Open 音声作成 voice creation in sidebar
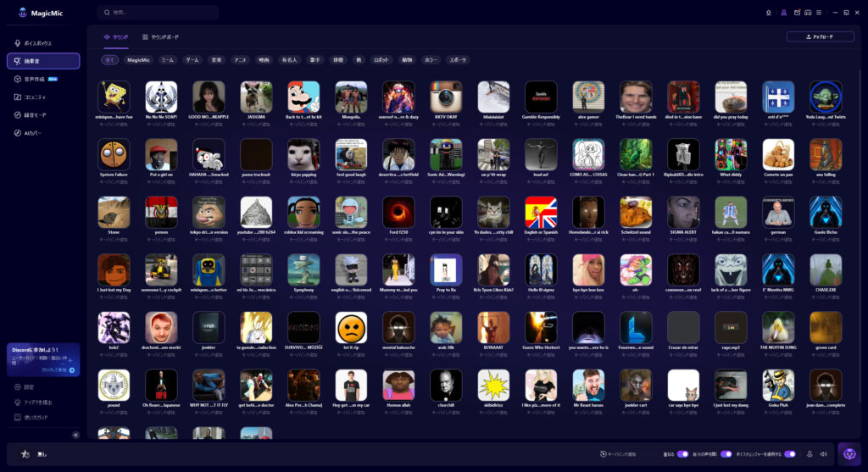The image size is (868, 472). click(34, 79)
